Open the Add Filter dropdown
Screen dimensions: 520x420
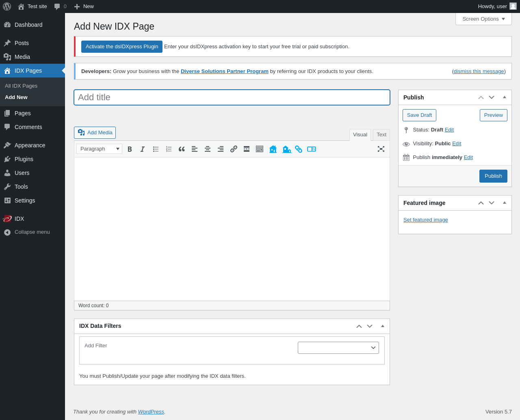click(338, 348)
